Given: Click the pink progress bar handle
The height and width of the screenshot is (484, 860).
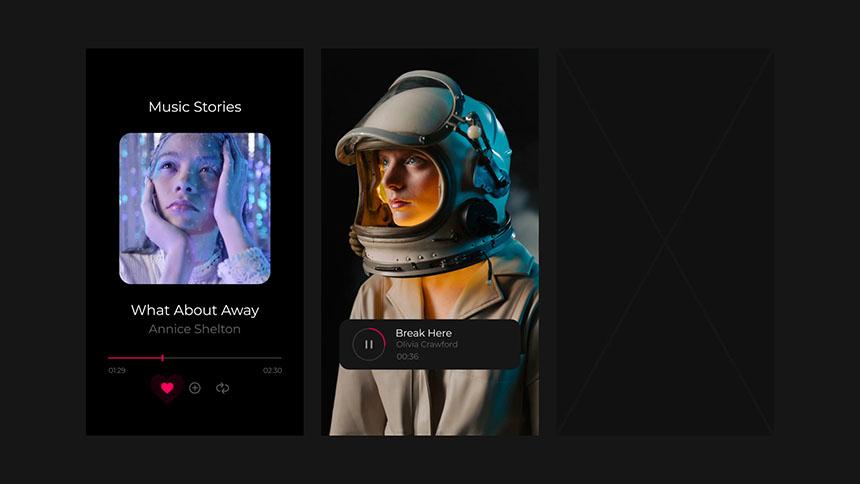Looking at the screenshot, I should click(x=162, y=357).
